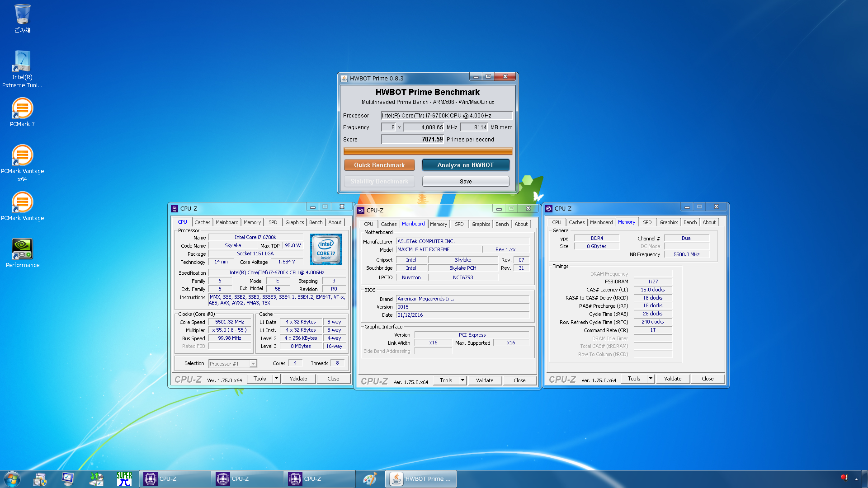868x488 pixels.
Task: Click the Row Refresh value 240 clocks
Action: click(652, 322)
